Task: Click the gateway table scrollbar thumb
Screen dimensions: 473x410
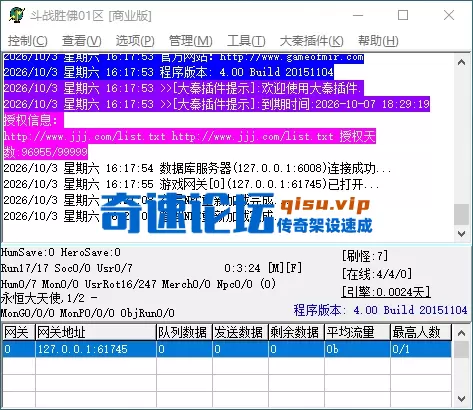Action: click(462, 350)
